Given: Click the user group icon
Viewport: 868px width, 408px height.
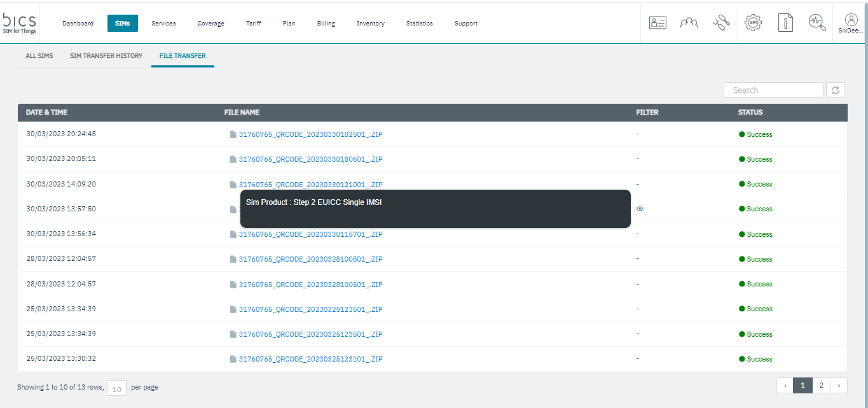Looking at the screenshot, I should [x=689, y=23].
